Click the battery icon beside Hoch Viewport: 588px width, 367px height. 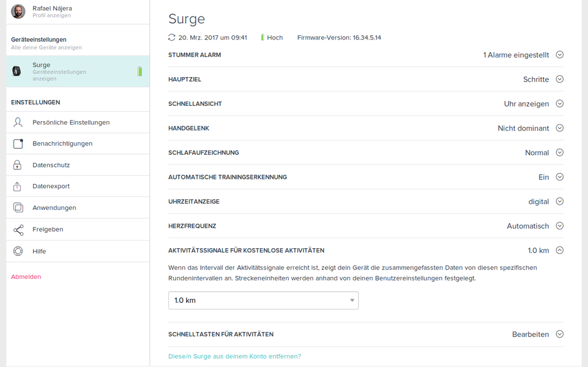point(263,38)
